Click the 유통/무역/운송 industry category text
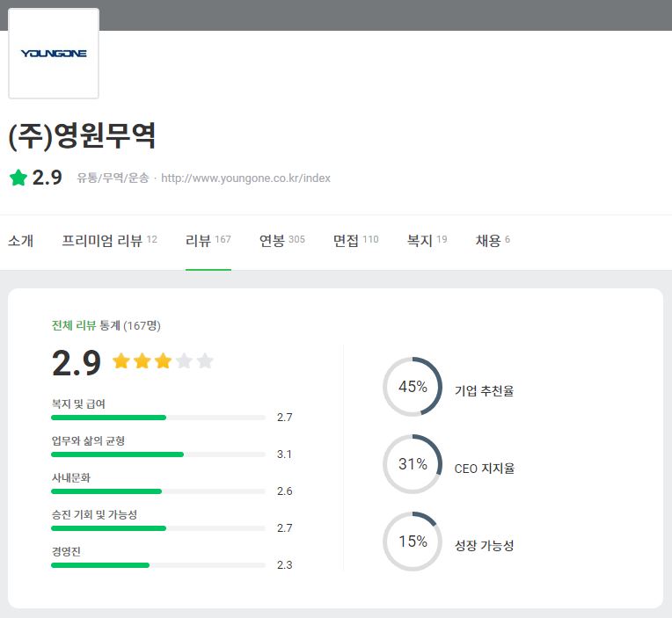Screen dimensions: 672x618 pos(113,178)
